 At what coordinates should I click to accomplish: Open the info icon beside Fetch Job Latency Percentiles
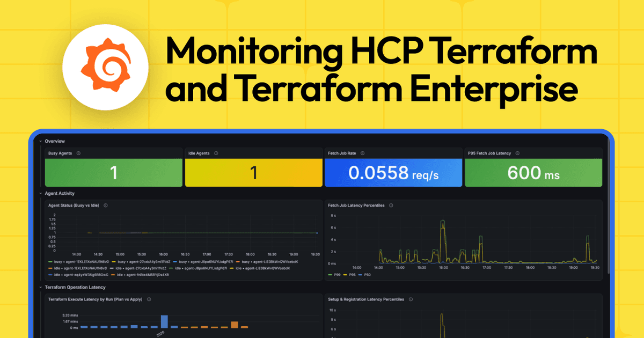tap(391, 205)
